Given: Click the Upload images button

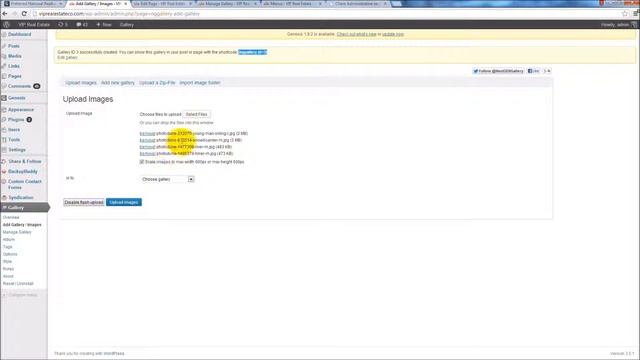Looking at the screenshot, I should coord(124,202).
